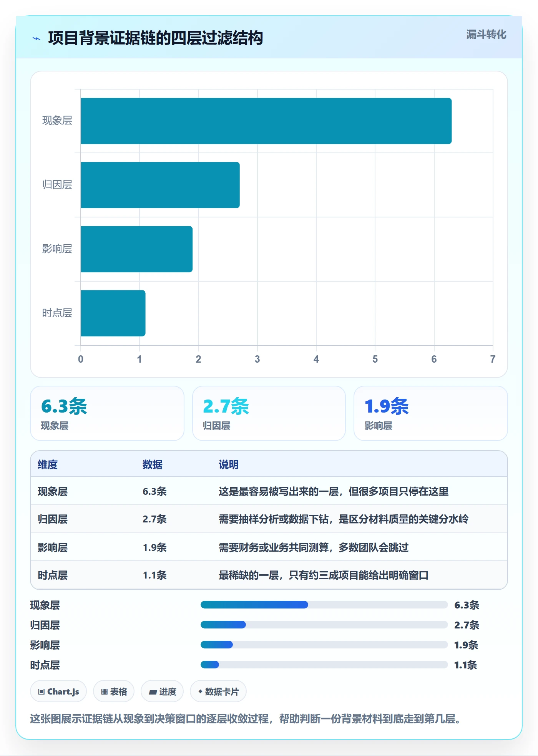
Task: Click the 1.1条 value next to progress bar
Action: point(465,665)
